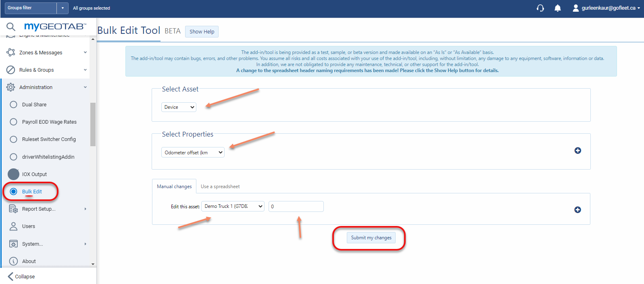Image resolution: width=644 pixels, height=284 pixels.
Task: Click the sidebar scrollbar thumb
Action: pos(93,124)
